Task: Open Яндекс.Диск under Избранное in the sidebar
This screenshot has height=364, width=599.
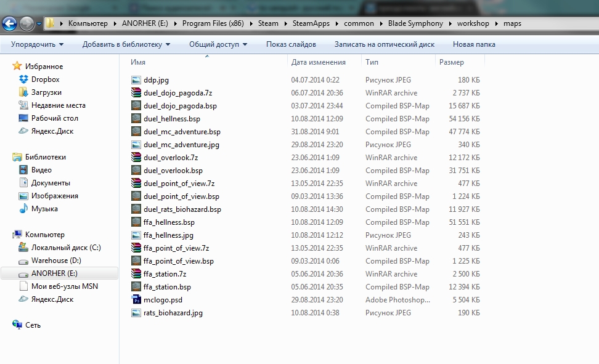Action: pos(52,131)
